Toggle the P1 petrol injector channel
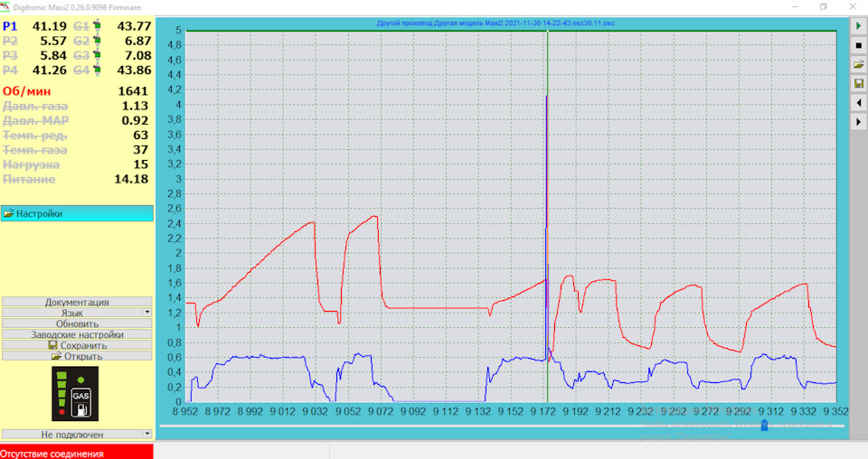 pyautogui.click(x=11, y=26)
